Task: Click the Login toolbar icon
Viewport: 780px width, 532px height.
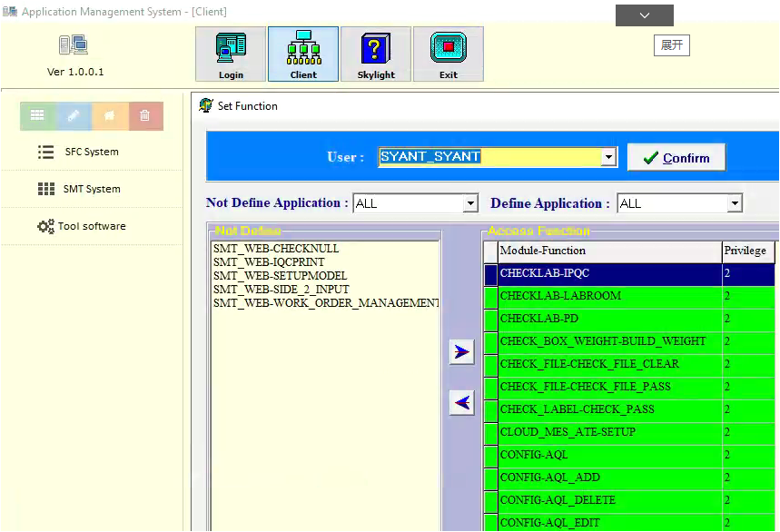Action: point(231,54)
